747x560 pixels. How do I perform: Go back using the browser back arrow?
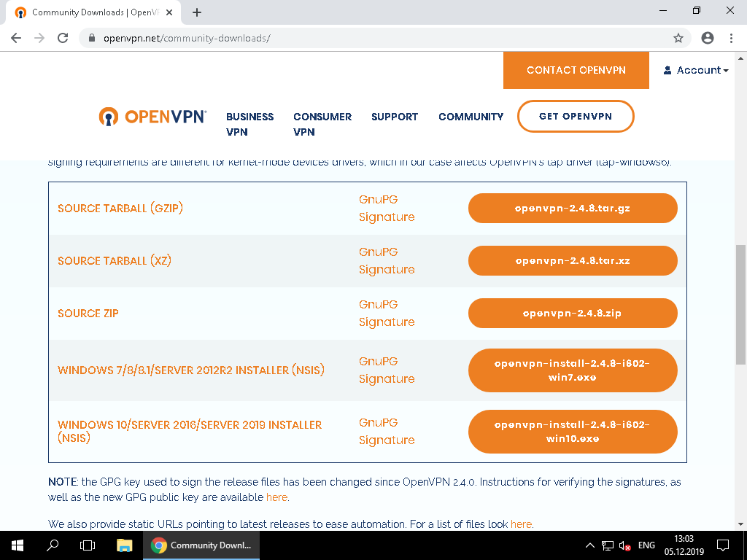[16, 38]
